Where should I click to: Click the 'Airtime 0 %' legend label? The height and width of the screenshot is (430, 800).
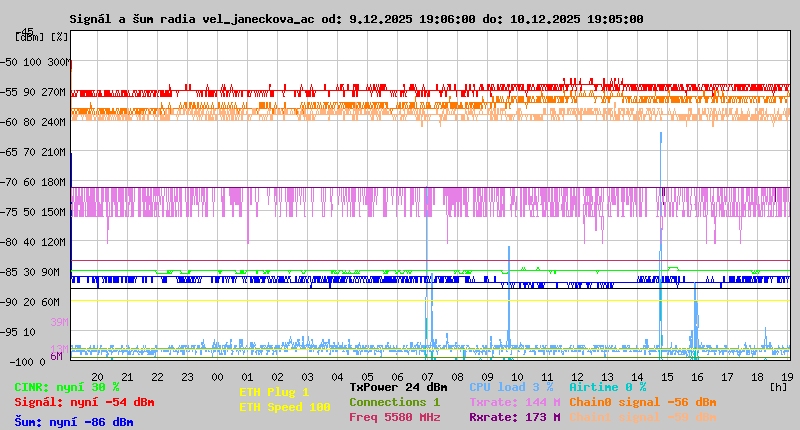tap(608, 387)
